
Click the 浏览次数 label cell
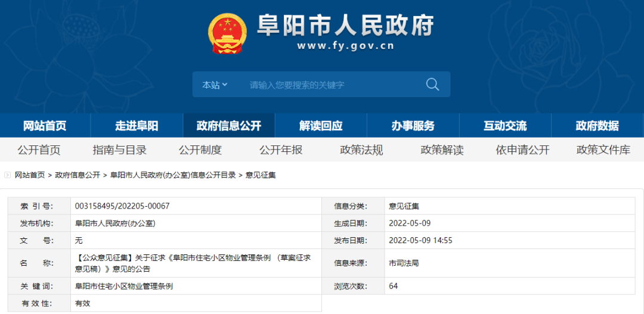(x=353, y=286)
